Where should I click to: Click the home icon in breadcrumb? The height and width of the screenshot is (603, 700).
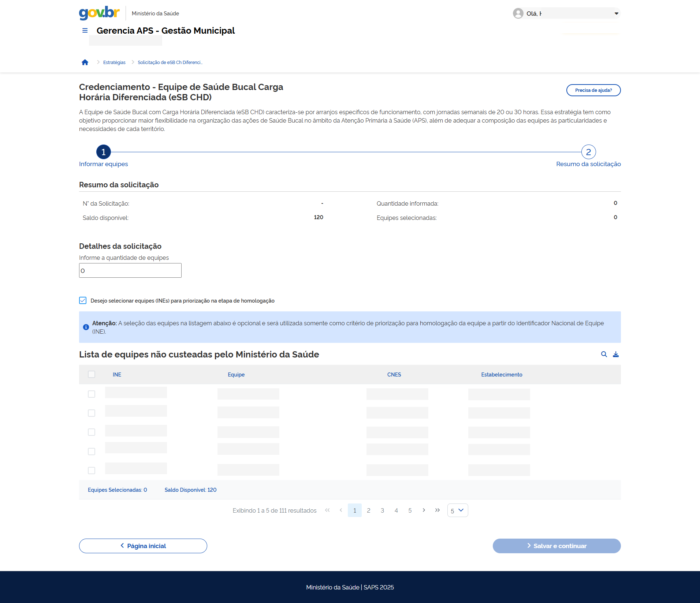[85, 62]
